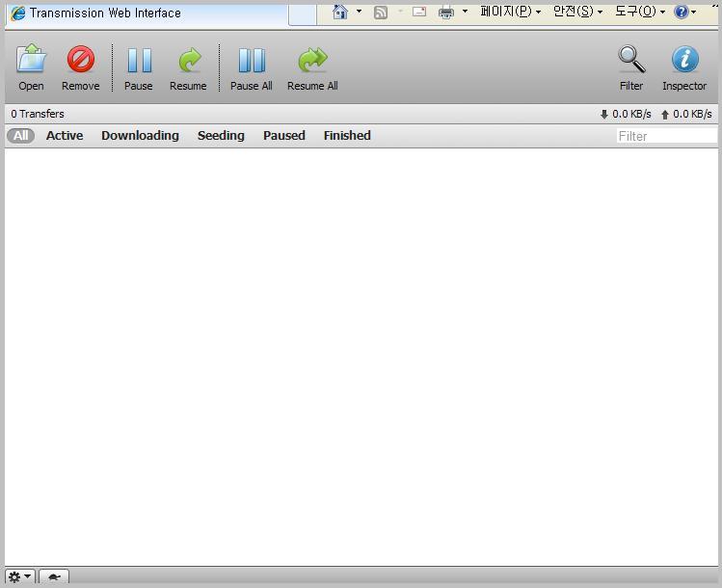Click the Pause All icon
722x588 pixels.
pos(252,61)
